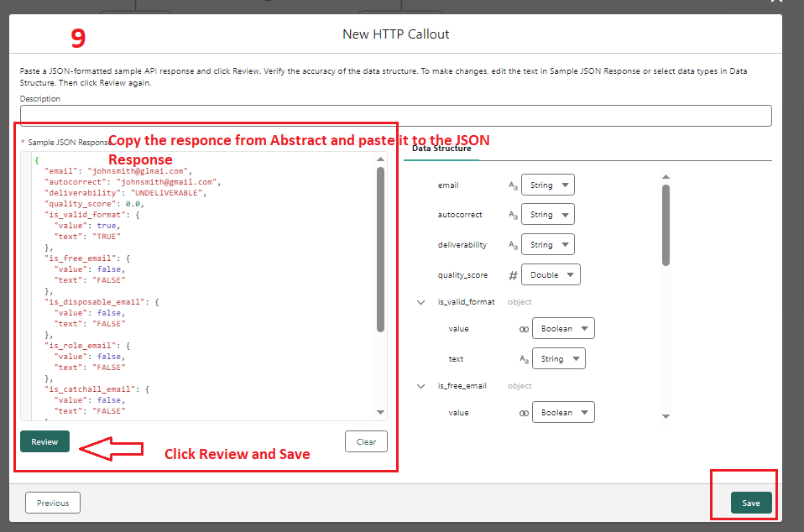The height and width of the screenshot is (532, 804).
Task: Click the text type icon beside email
Action: [x=513, y=185]
